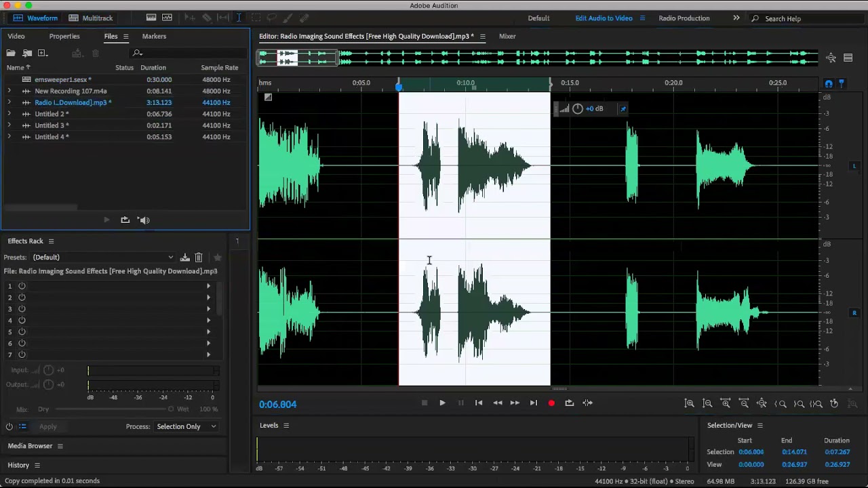Expand the Untitled 2 file row
The image size is (868, 488).
(x=9, y=114)
